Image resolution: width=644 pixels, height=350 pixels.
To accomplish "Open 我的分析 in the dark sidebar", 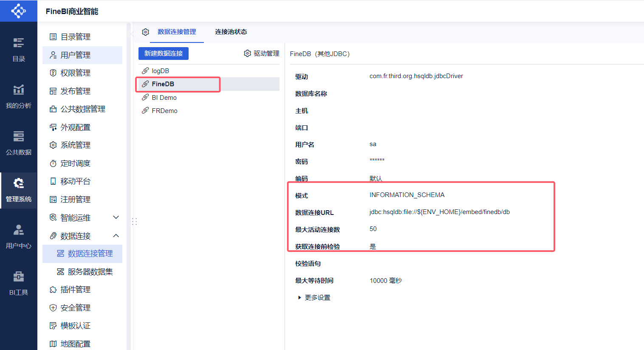I will (x=19, y=96).
